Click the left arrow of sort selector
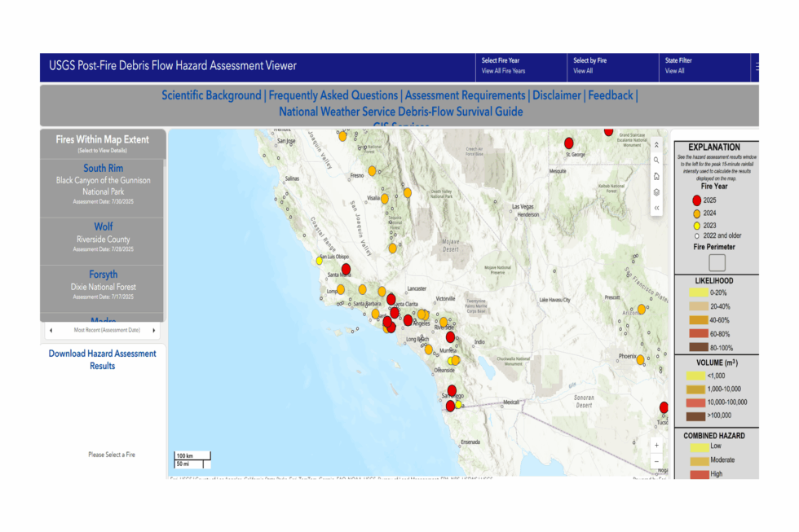Screen dimensions: 799x532 pyautogui.click(x=51, y=331)
